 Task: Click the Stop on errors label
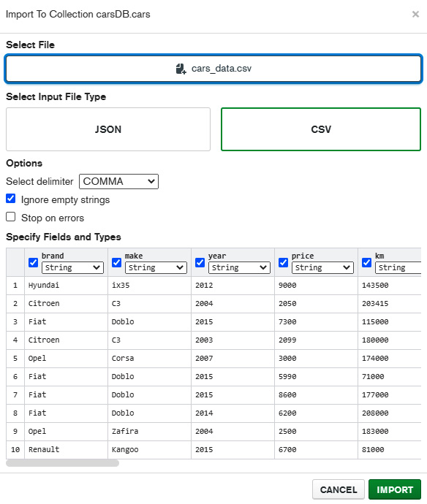(53, 218)
